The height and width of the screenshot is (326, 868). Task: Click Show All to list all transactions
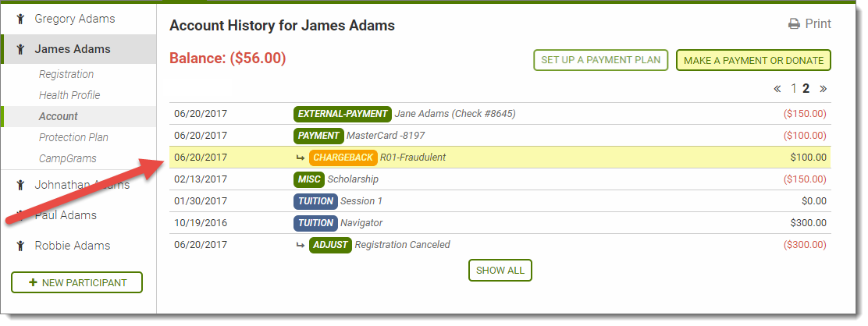tap(500, 271)
